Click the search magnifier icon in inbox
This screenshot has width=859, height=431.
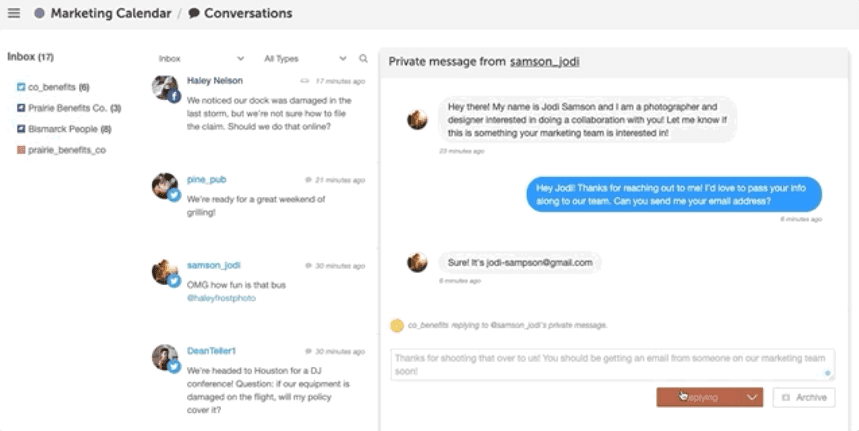[x=363, y=58]
